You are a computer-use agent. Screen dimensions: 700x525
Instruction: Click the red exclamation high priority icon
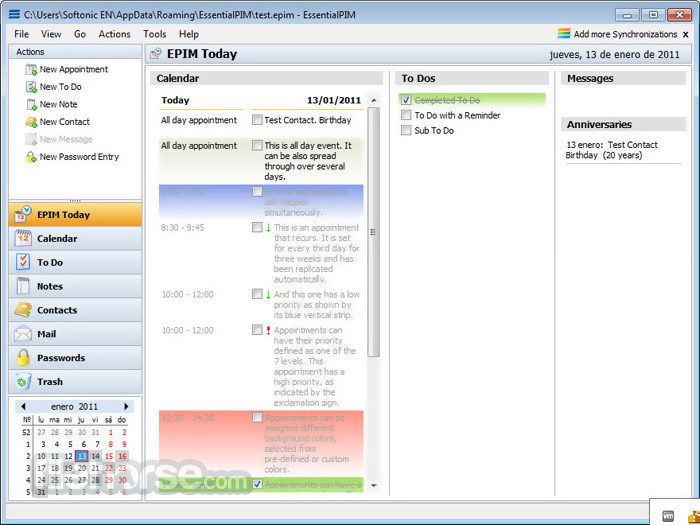(268, 330)
